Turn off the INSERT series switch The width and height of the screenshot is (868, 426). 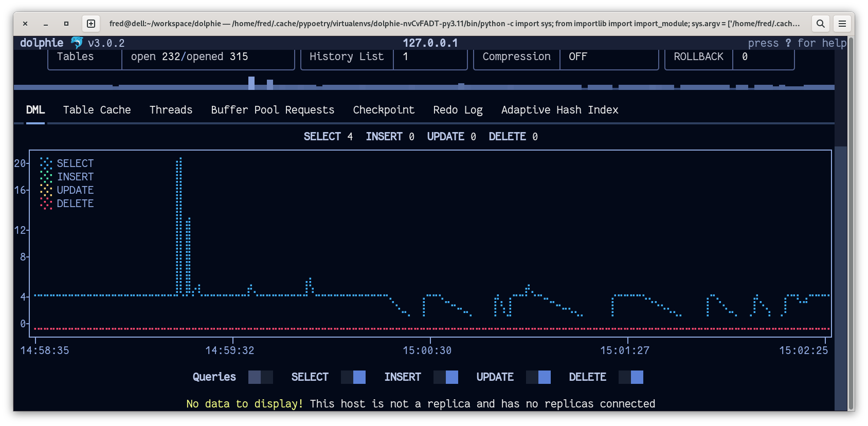click(x=446, y=377)
